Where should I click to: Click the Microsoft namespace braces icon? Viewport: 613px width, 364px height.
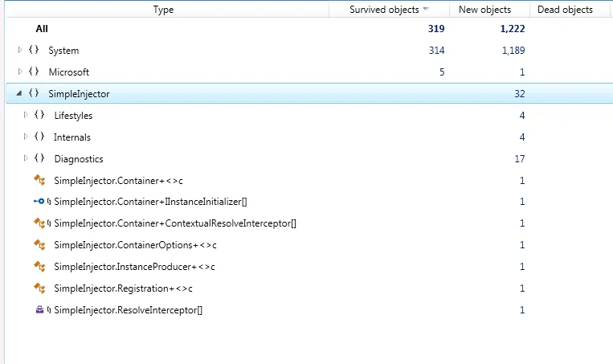tap(34, 72)
